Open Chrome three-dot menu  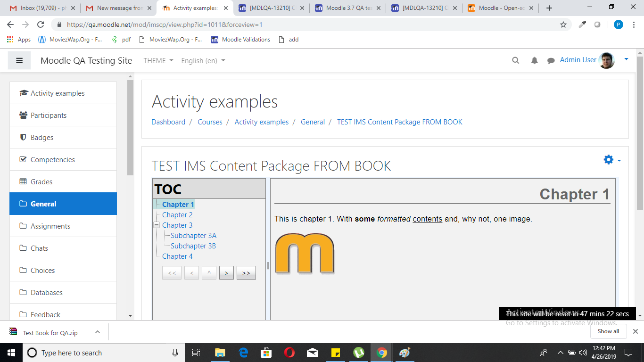(635, 25)
